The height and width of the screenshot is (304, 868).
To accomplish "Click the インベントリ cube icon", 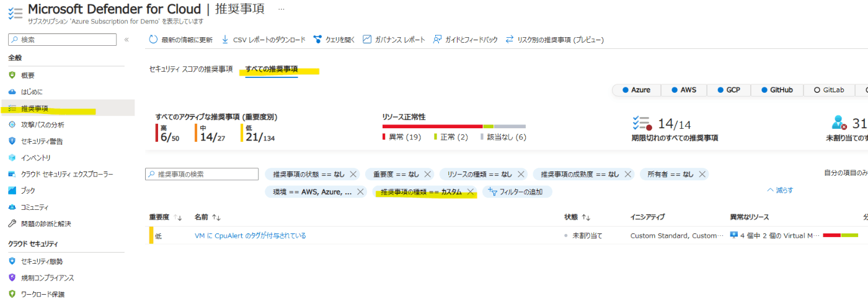I will point(12,158).
